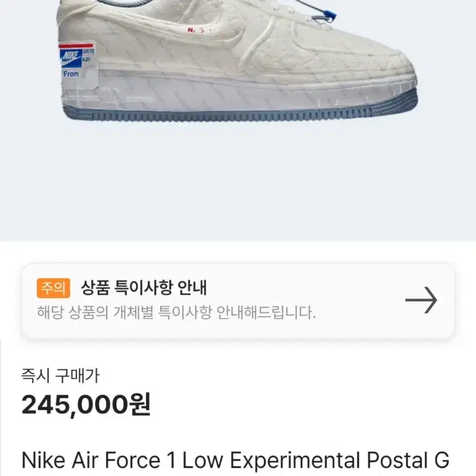Image resolution: width=476 pixels, height=476 pixels.
Task: Tap 해당 상품의 개체별 특이사항 안내해드립니다 text
Action: click(177, 312)
